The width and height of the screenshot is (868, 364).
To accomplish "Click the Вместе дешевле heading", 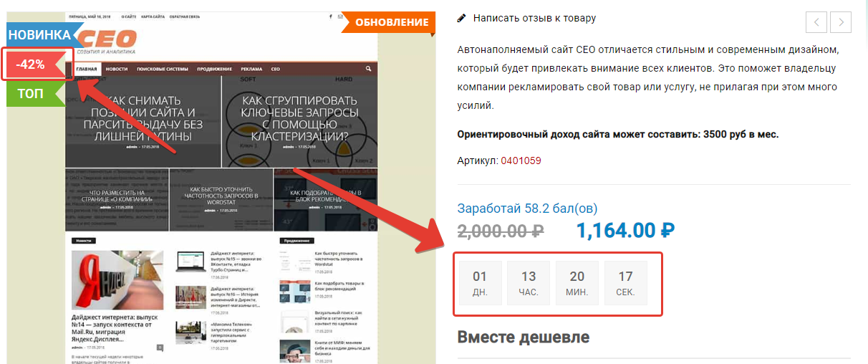I will click(523, 337).
